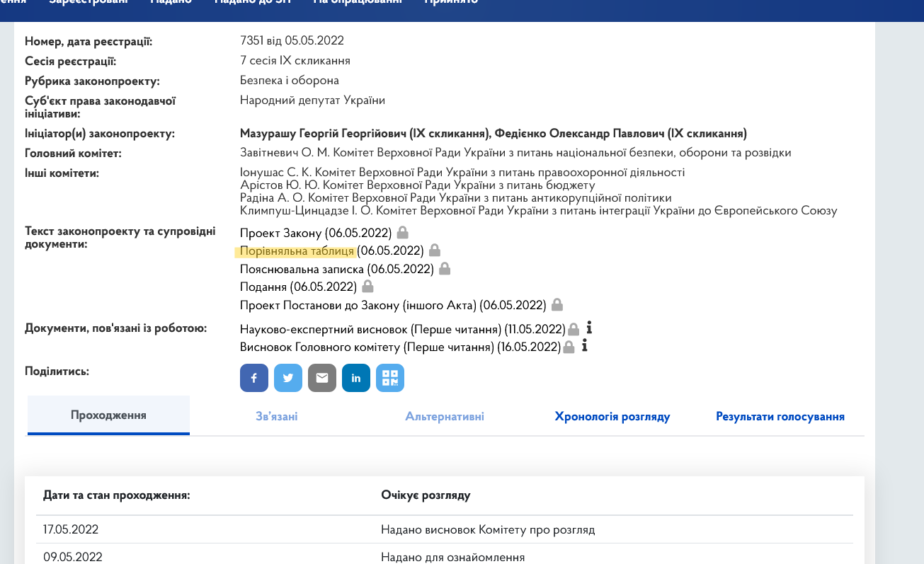Click the lock icon beside Науково-експертний висновок
The width and height of the screenshot is (924, 564).
pos(574,329)
